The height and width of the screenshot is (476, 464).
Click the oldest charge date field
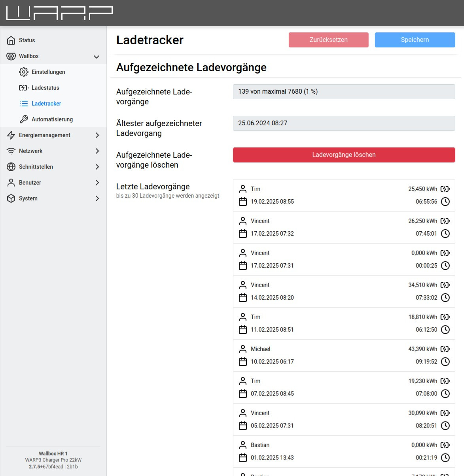tap(344, 123)
